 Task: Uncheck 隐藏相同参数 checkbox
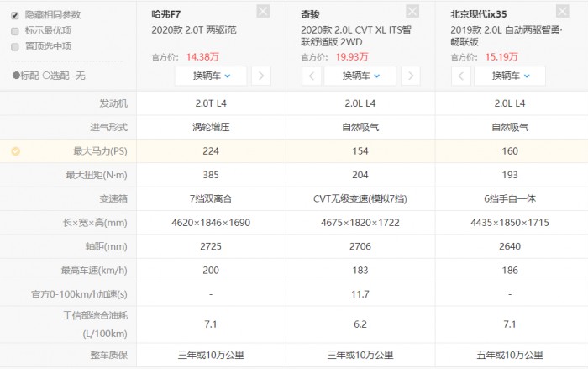[15, 15]
